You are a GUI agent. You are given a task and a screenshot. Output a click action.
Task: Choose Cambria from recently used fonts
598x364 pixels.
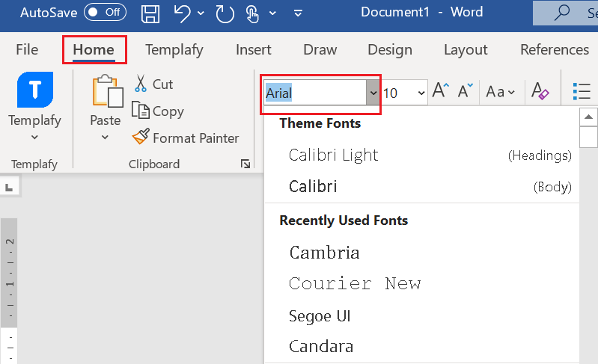click(422, 253)
